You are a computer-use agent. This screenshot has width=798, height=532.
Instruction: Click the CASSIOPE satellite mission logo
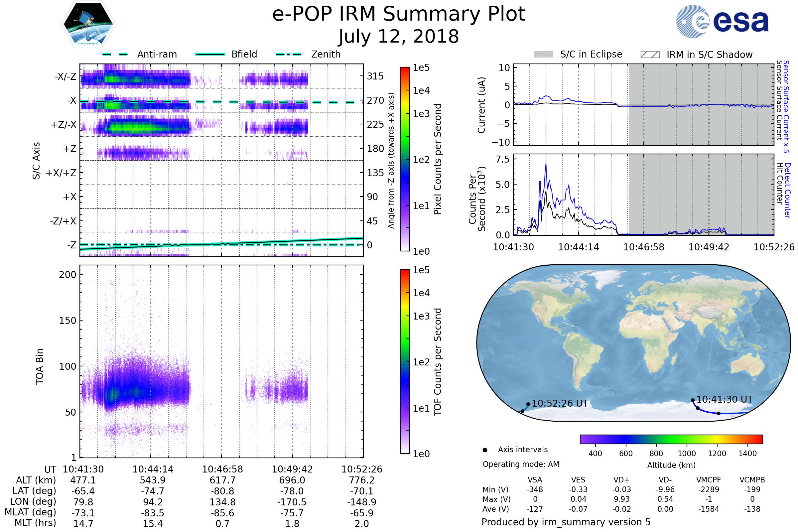88,24
